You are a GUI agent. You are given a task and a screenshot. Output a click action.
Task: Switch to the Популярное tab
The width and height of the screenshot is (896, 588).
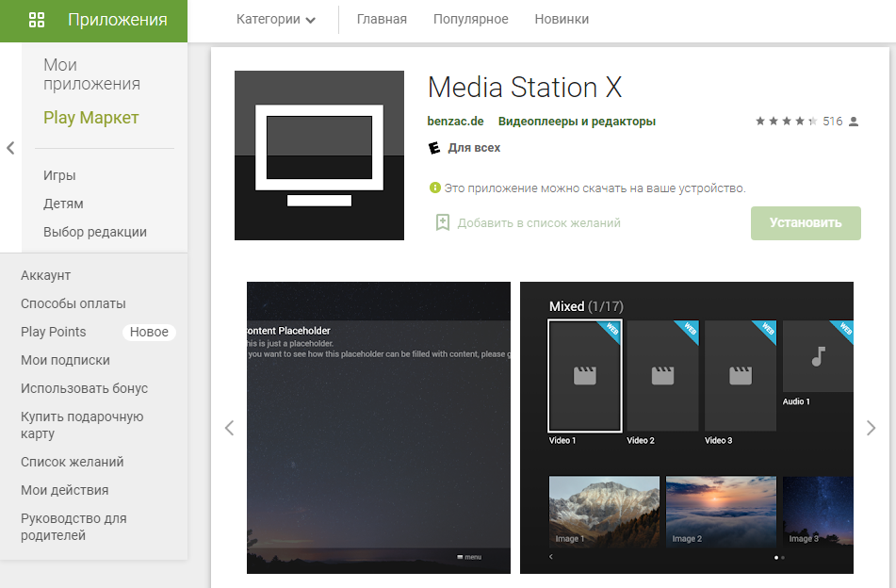470,20
